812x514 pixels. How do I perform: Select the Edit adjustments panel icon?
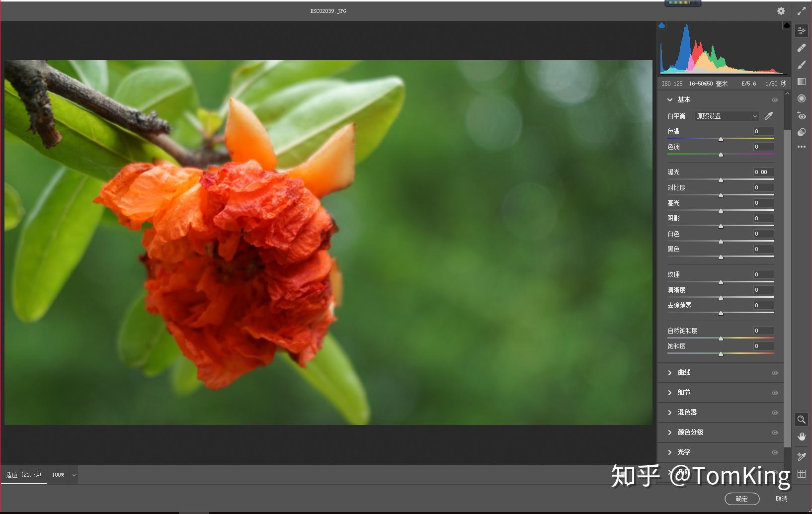802,30
